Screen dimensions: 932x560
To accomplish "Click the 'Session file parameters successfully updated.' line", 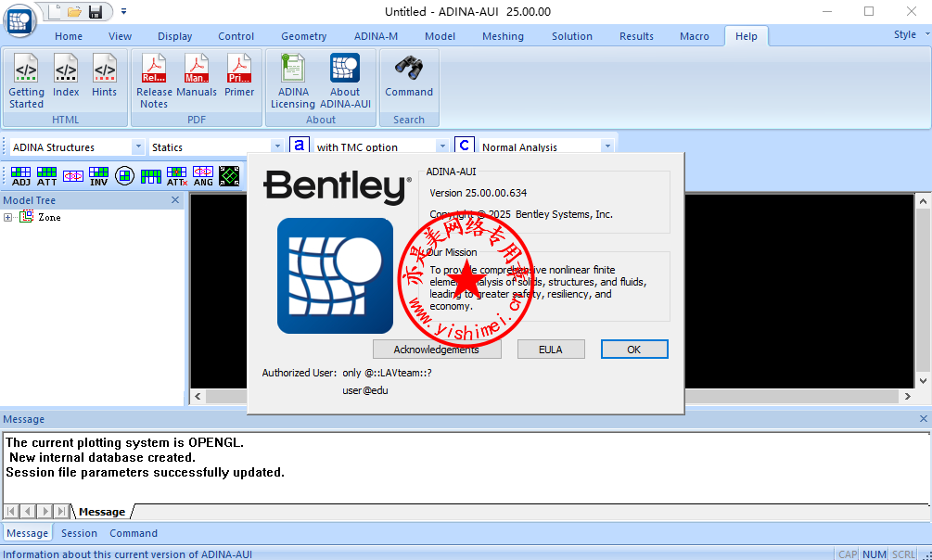I will 145,473.
